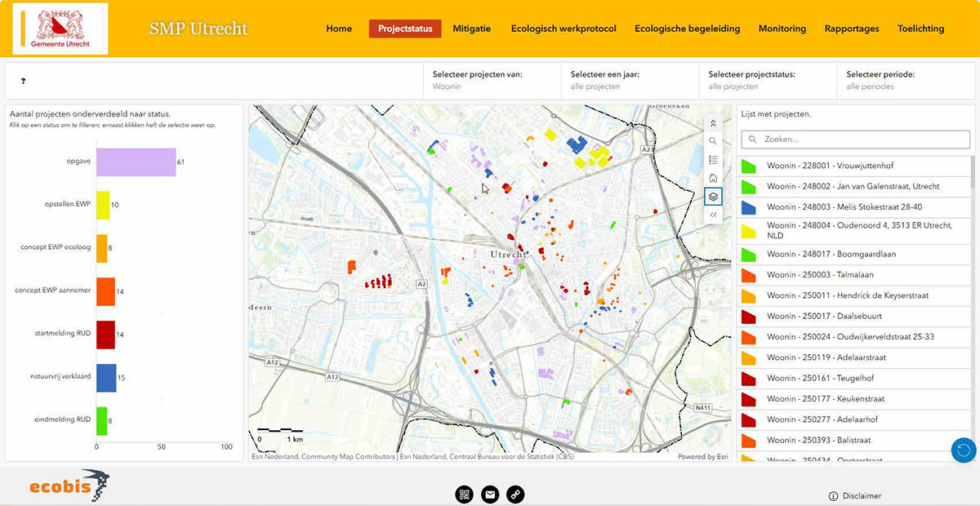This screenshot has height=506, width=980.
Task: Reset map to home extent
Action: [713, 178]
